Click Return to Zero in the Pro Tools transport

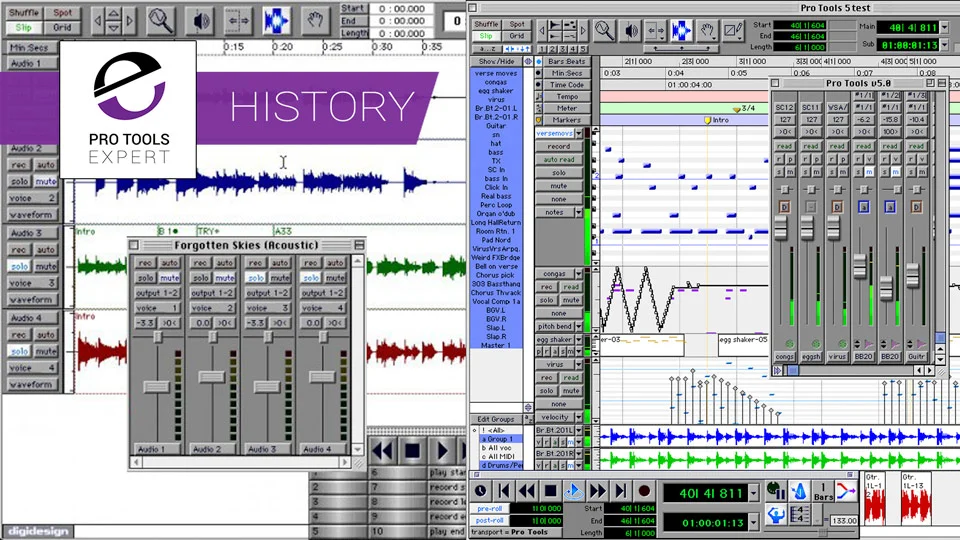(504, 491)
